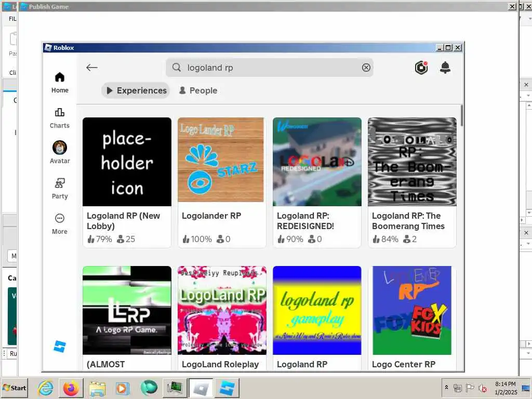Switch to the Experiences filter tab
This screenshot has width=532, height=399.
pyautogui.click(x=136, y=90)
